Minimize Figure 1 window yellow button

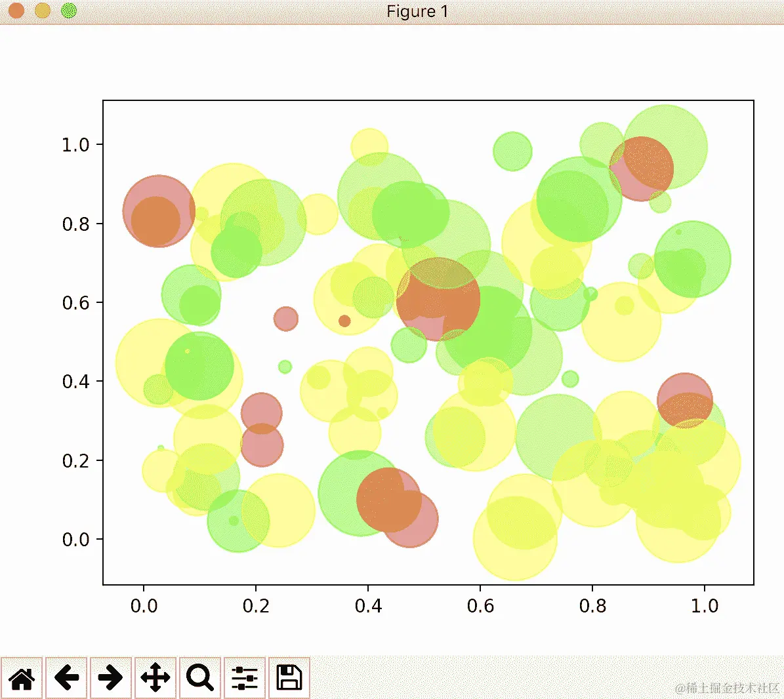[x=43, y=10]
